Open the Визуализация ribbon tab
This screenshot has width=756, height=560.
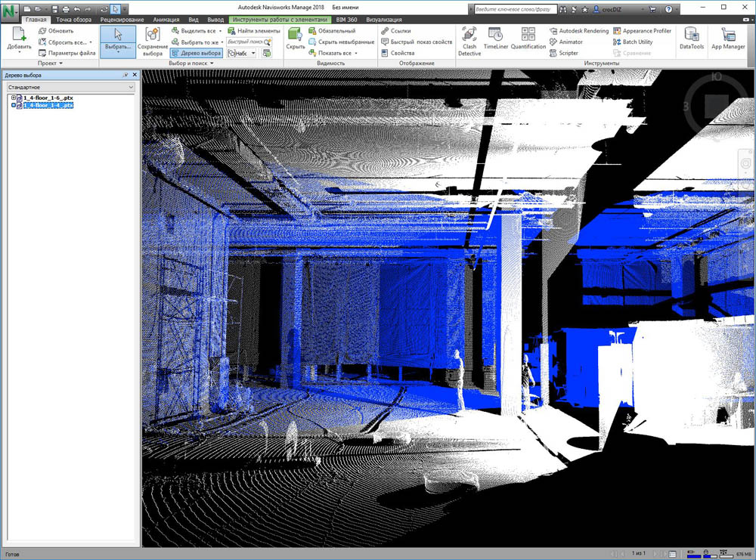click(384, 20)
